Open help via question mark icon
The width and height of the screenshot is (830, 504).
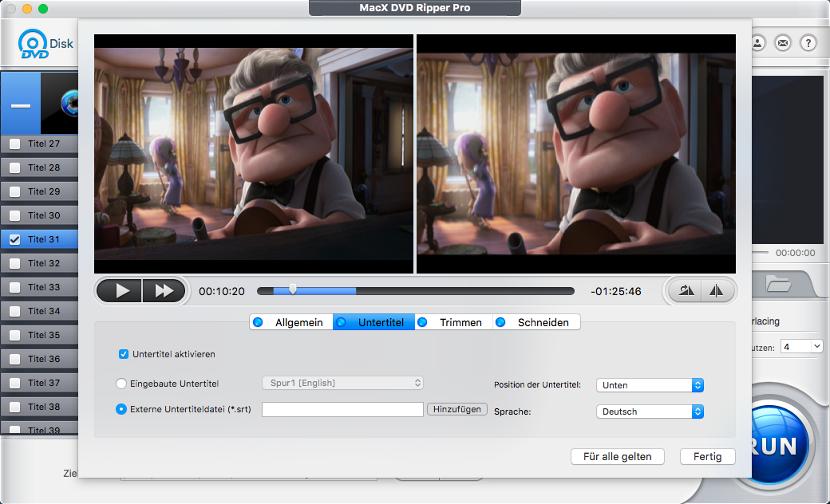(x=808, y=43)
